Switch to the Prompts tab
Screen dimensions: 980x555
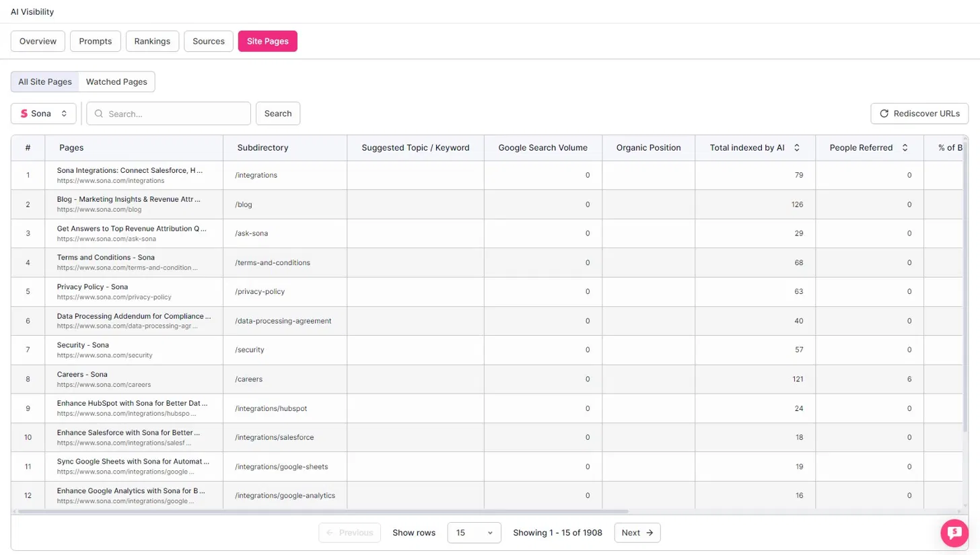[x=95, y=41]
